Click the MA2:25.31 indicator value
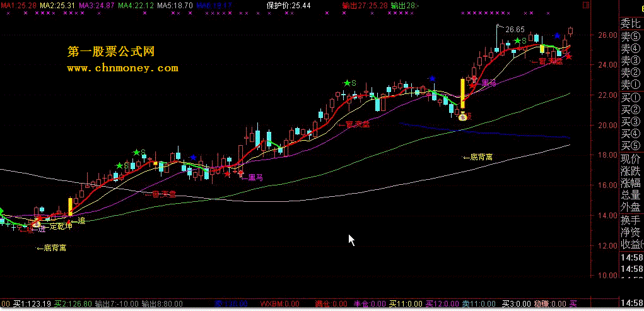The image size is (644, 311). (x=57, y=6)
